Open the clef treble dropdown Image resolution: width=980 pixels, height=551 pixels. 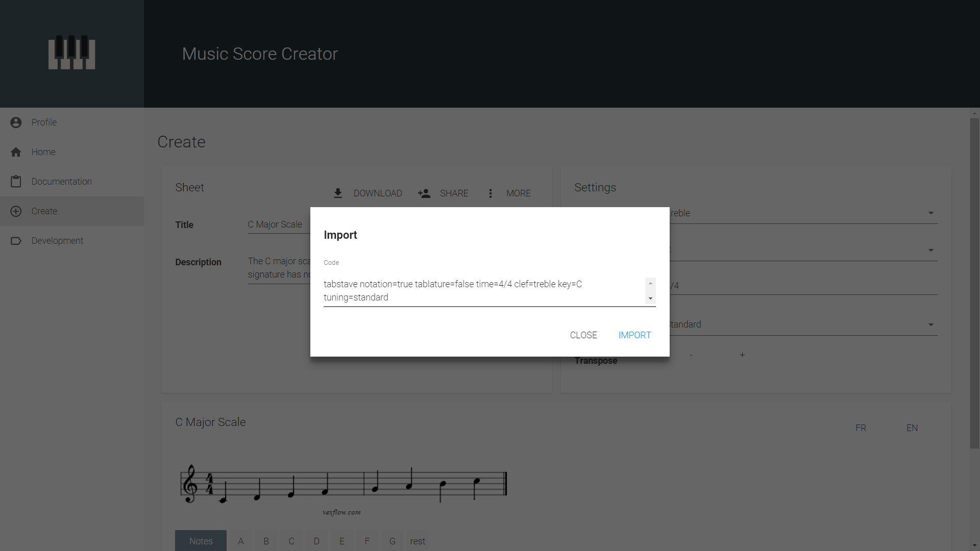coord(930,213)
